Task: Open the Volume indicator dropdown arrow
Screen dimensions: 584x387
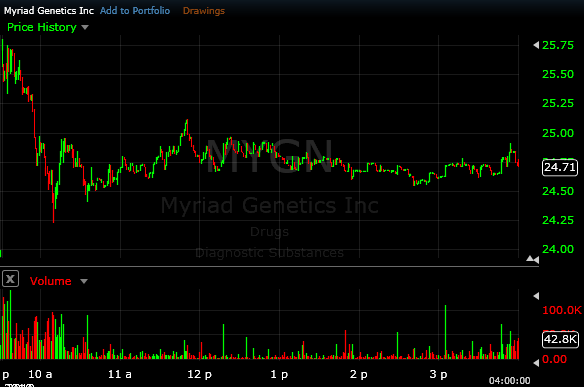Action: [x=84, y=281]
